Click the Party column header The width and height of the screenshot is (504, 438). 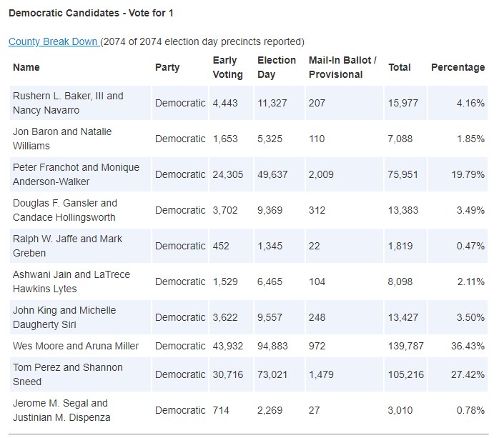tap(167, 67)
